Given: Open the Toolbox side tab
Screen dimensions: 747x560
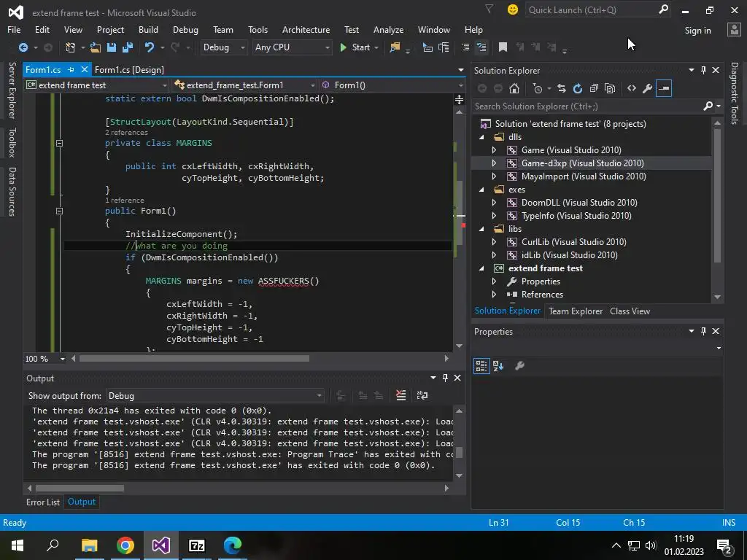Looking at the screenshot, I should (x=12, y=142).
